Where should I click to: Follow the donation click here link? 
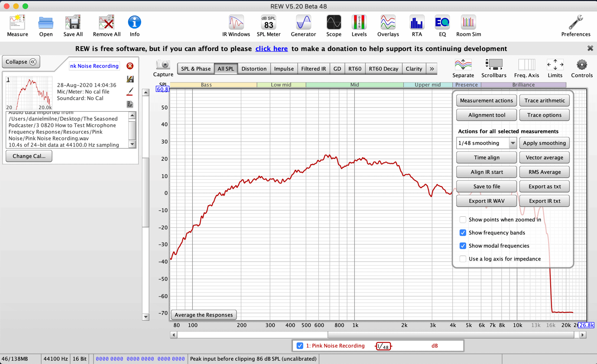click(271, 49)
